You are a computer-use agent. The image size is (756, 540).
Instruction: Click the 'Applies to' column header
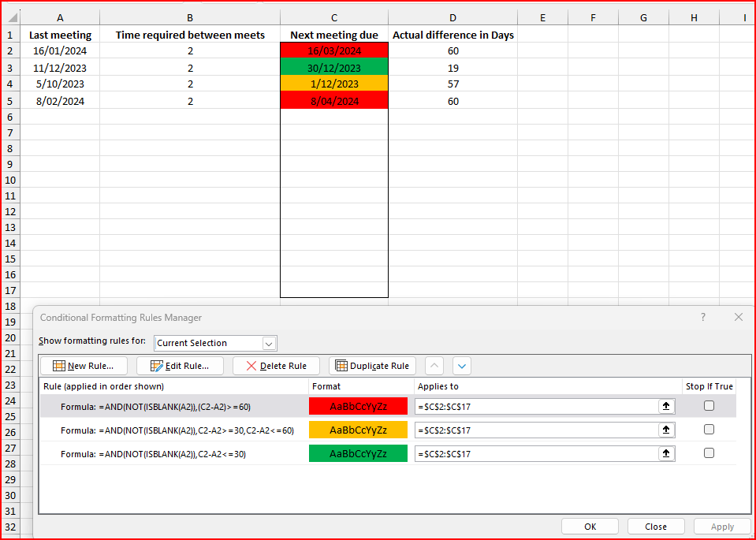[438, 386]
